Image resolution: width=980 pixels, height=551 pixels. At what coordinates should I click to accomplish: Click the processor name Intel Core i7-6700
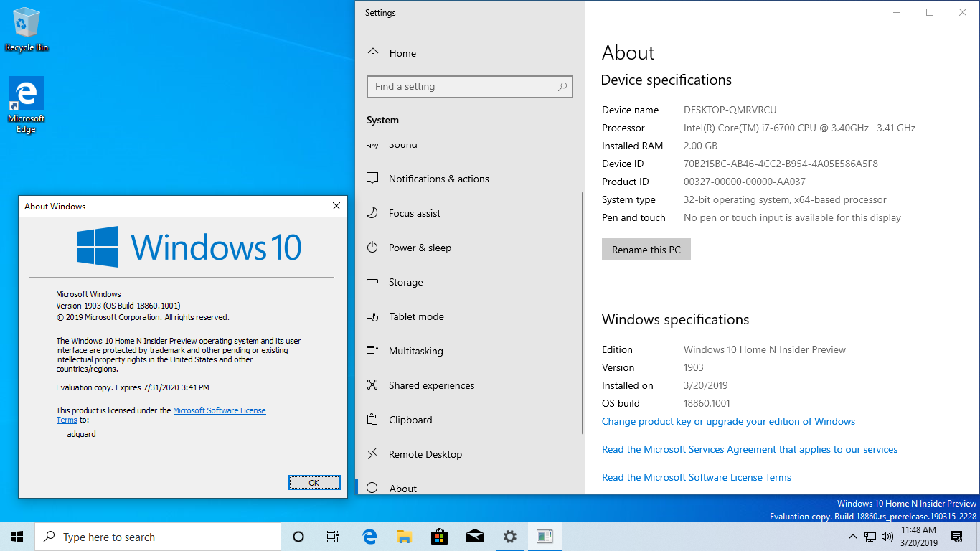point(799,128)
